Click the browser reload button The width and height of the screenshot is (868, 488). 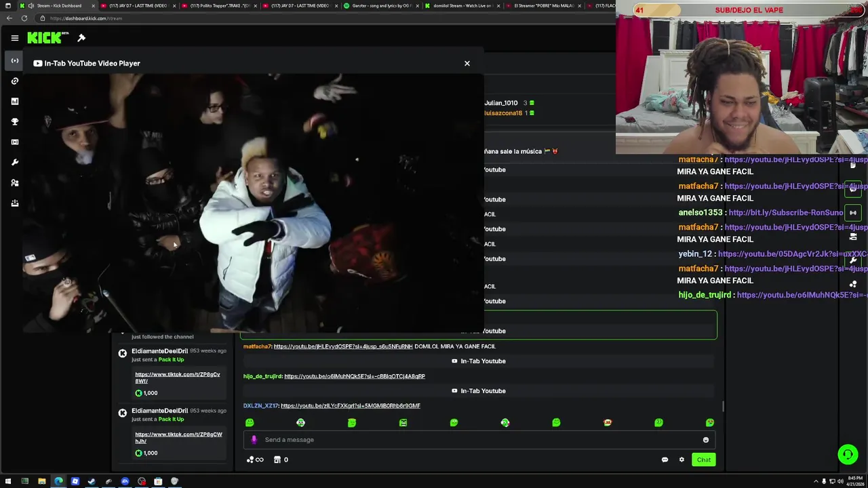pyautogui.click(x=24, y=18)
